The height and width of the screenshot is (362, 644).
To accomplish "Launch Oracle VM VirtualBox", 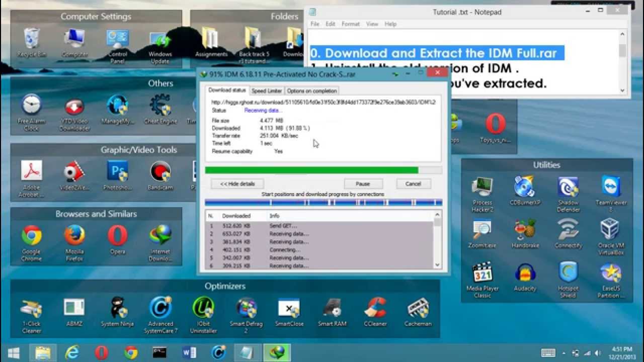I will tap(611, 238).
